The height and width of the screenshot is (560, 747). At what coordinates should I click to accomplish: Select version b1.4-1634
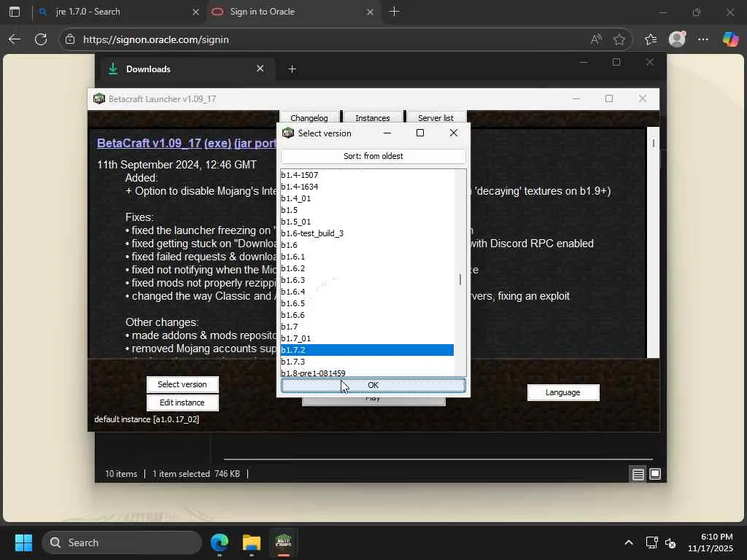click(x=367, y=187)
